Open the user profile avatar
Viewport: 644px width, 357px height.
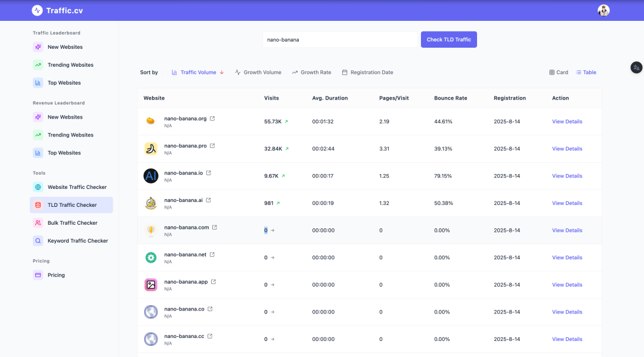click(x=603, y=10)
